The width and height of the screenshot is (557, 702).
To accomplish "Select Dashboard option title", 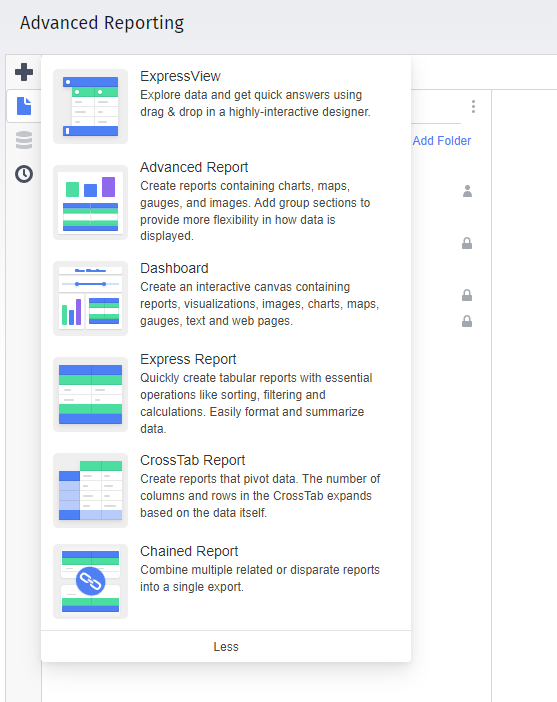I will (174, 268).
